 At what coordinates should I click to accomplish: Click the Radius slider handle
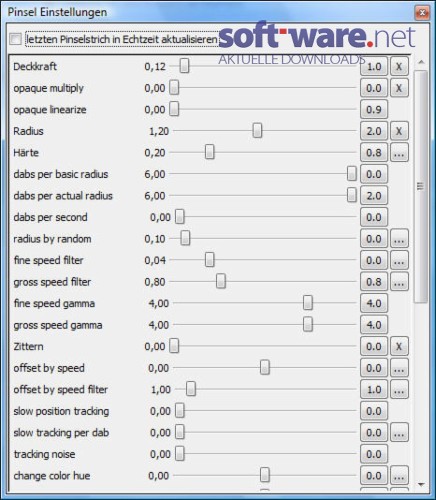[x=257, y=131]
